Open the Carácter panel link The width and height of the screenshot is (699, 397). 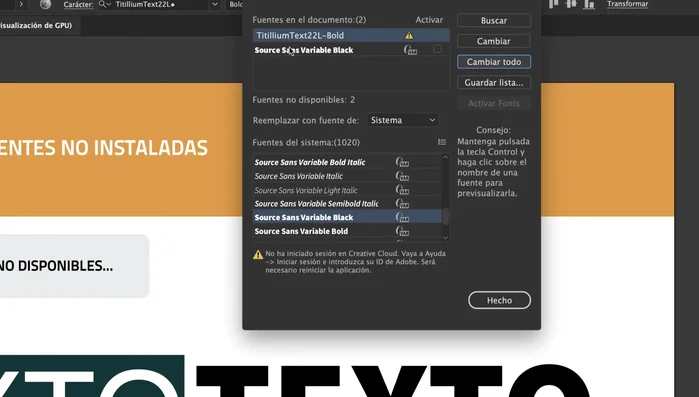78,4
